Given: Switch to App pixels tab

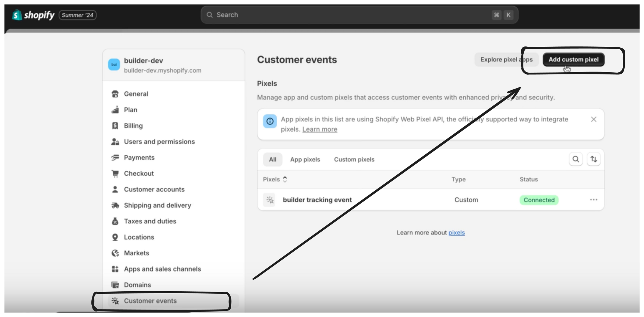Looking at the screenshot, I should (x=305, y=159).
